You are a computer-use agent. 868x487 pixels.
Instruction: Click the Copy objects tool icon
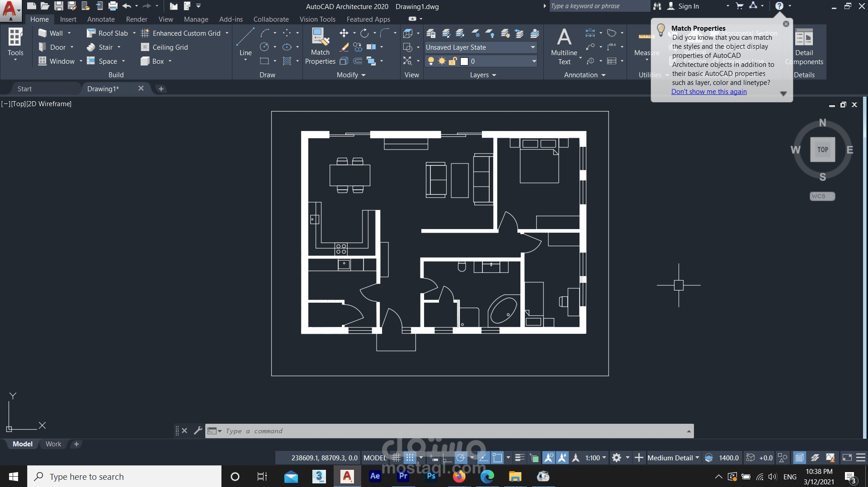tap(358, 47)
